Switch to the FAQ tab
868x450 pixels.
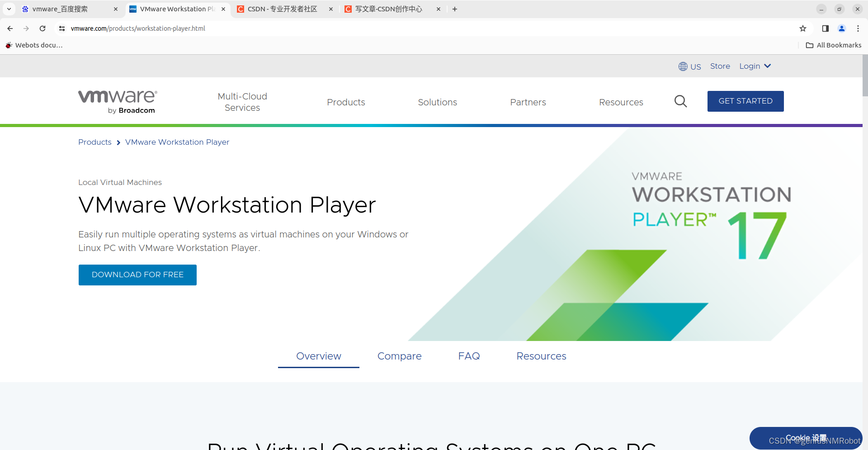[469, 356]
